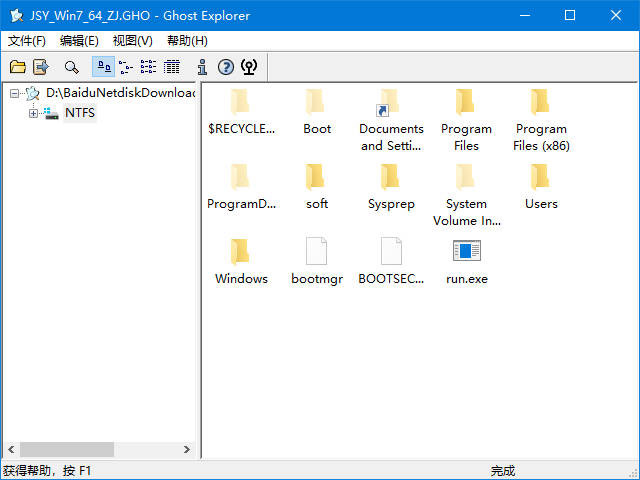Select the Boot folder
This screenshot has height=480, width=640.
click(317, 112)
